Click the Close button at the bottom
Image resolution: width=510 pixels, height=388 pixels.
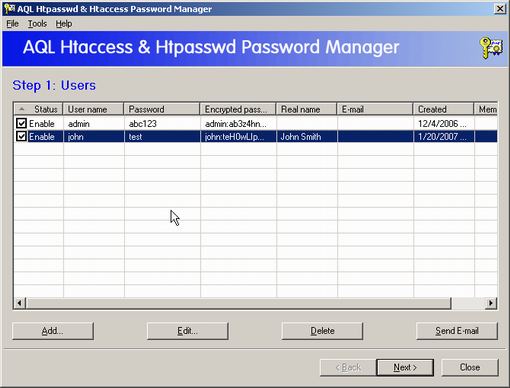click(x=470, y=367)
